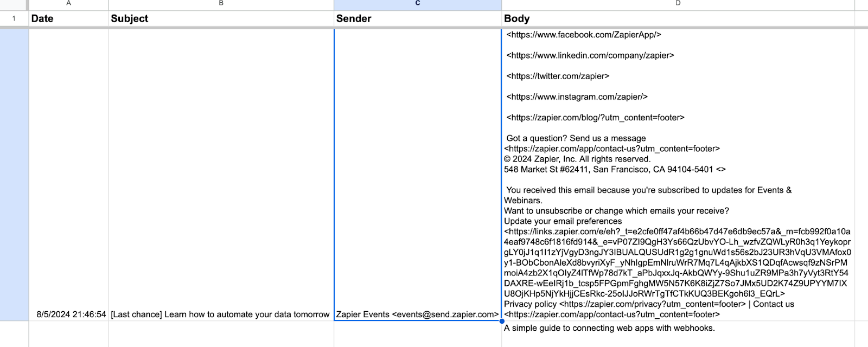The image size is (868, 347).
Task: Select the 'A simple guide to connecting web apps' cell
Action: point(678,334)
